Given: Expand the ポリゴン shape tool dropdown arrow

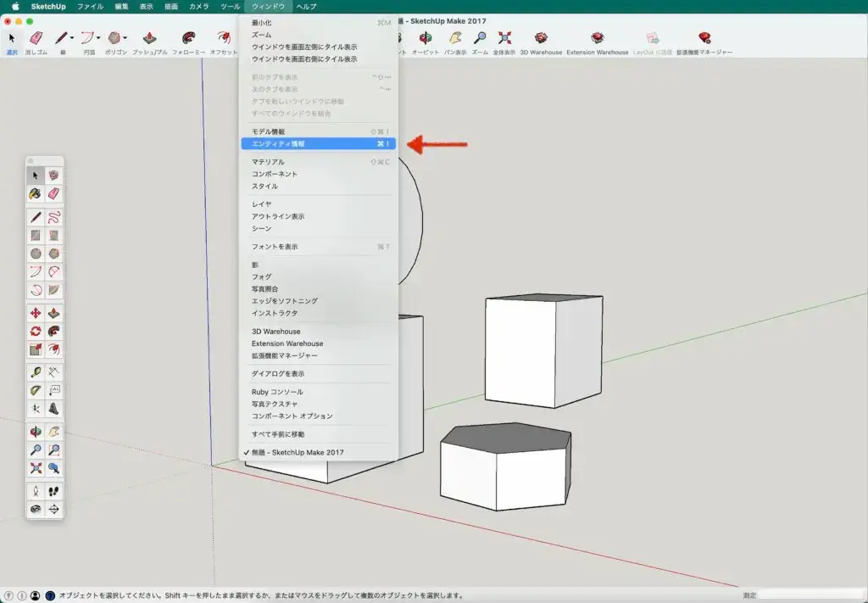Looking at the screenshot, I should point(125,38).
